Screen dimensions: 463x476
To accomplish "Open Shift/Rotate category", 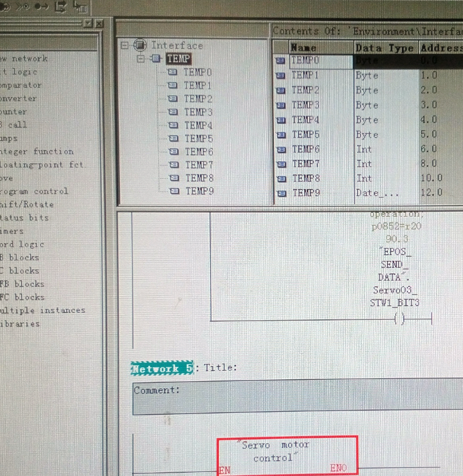I will click(27, 204).
